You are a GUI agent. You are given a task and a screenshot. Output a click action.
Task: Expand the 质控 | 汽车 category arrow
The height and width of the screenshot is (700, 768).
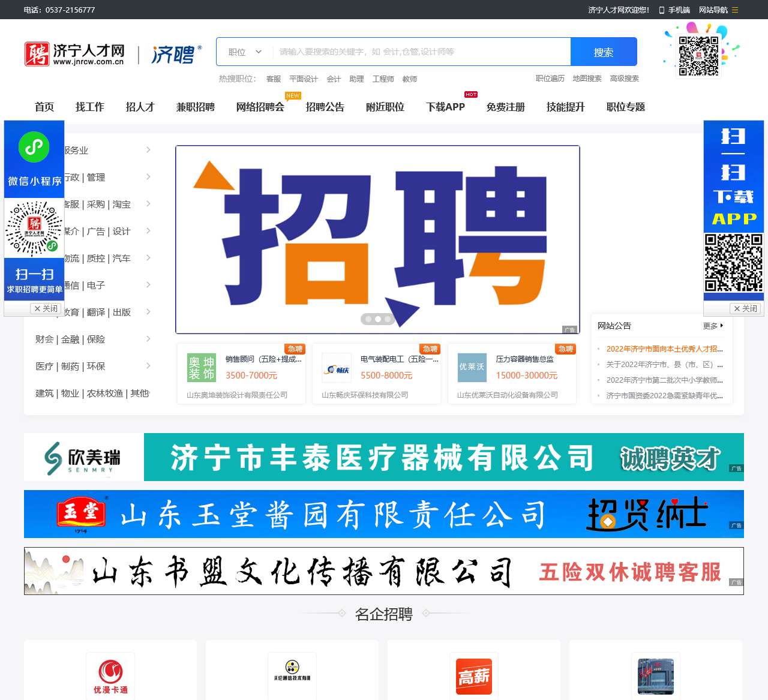[148, 258]
